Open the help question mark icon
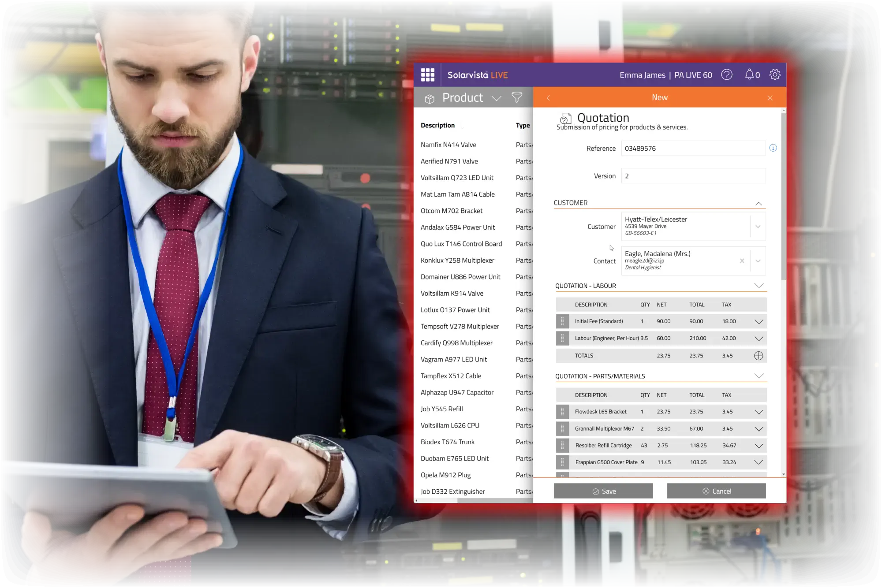 coord(727,75)
